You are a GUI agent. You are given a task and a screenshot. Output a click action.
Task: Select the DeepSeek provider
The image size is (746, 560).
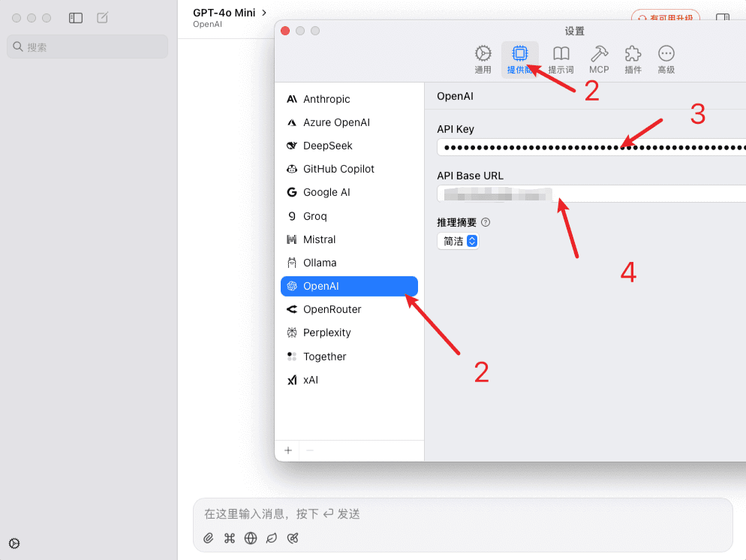coord(349,146)
